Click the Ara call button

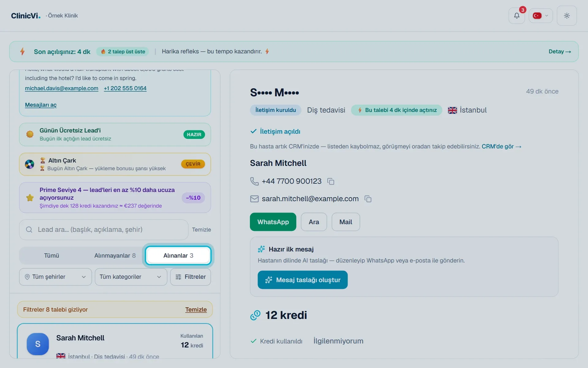(x=314, y=222)
